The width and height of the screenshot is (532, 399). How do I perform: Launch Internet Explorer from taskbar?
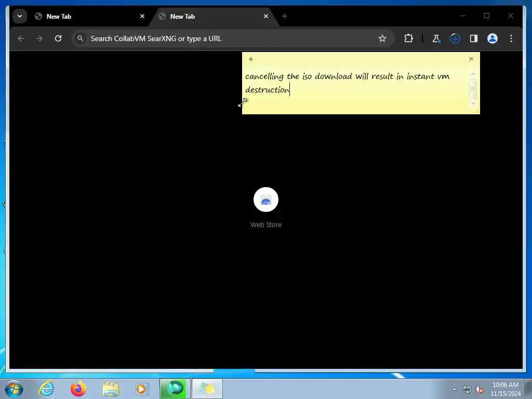[x=46, y=389]
